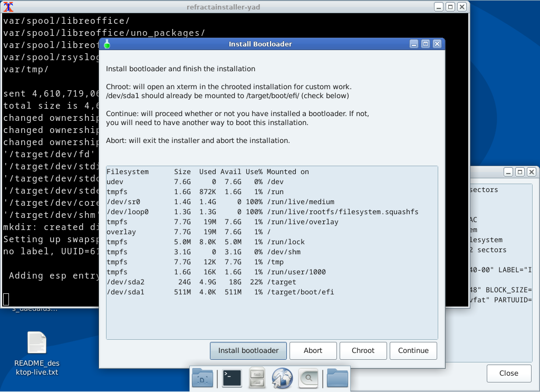This screenshot has height=392, width=540.
Task: Open the Debian folder icon in the dock
Action: 202,378
